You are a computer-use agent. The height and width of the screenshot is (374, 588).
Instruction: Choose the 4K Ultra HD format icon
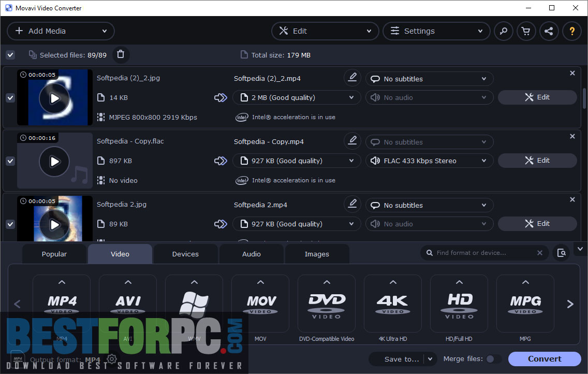393,303
